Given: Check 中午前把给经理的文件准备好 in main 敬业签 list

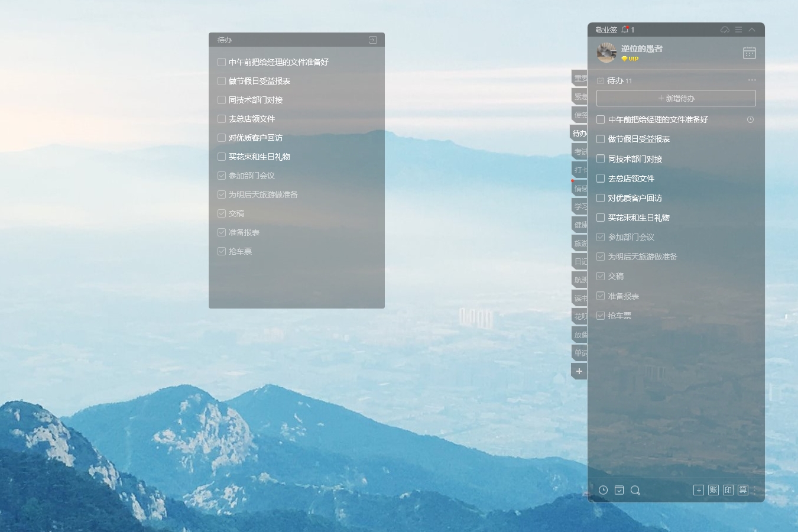Looking at the screenshot, I should pyautogui.click(x=601, y=119).
